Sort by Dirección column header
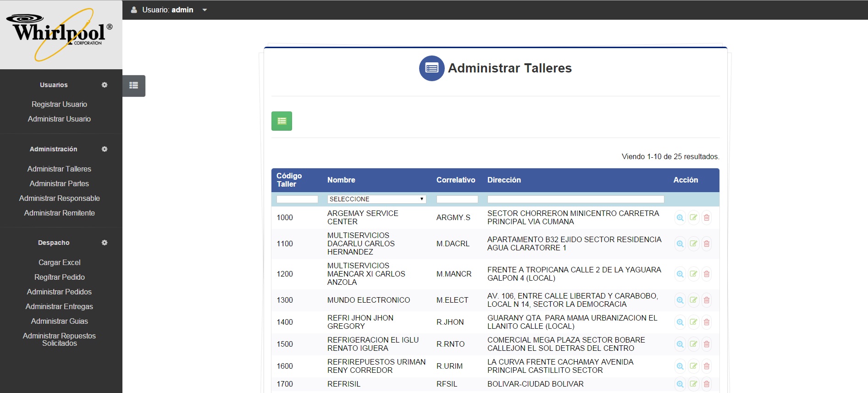This screenshot has width=868, height=393. 504,180
